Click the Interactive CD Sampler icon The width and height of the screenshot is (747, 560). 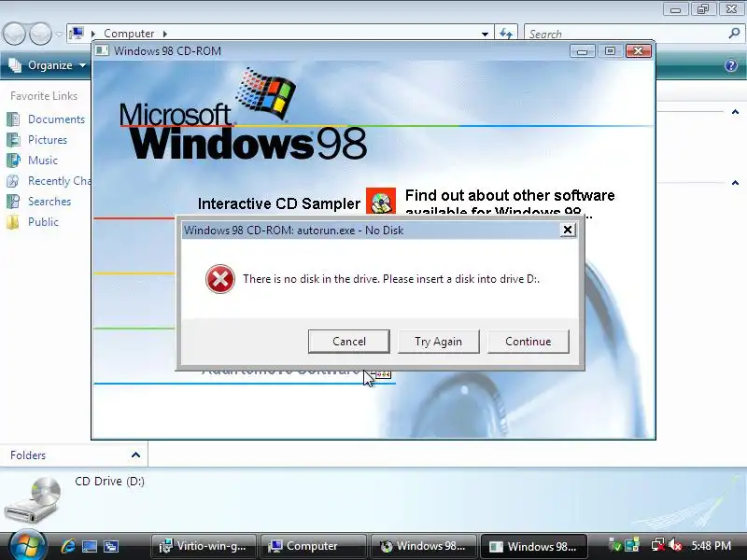click(381, 202)
